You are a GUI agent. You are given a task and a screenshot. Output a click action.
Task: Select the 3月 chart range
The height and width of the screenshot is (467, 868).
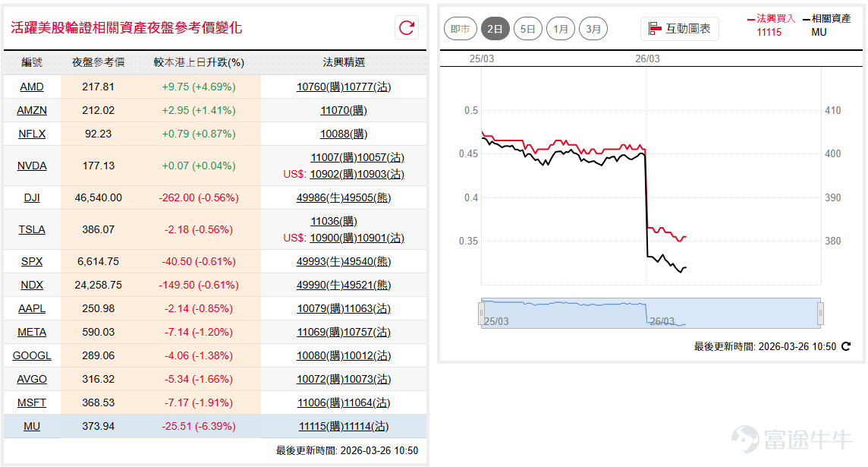[593, 29]
